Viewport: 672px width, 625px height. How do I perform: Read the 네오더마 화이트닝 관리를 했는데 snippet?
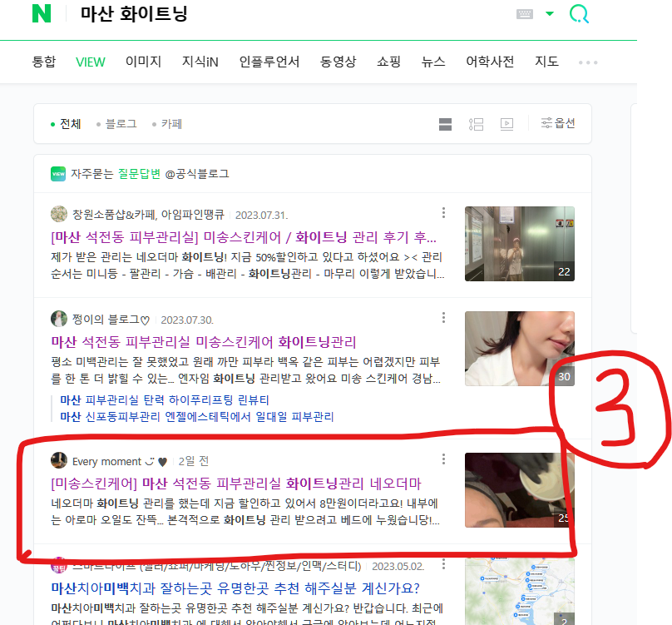245,511
